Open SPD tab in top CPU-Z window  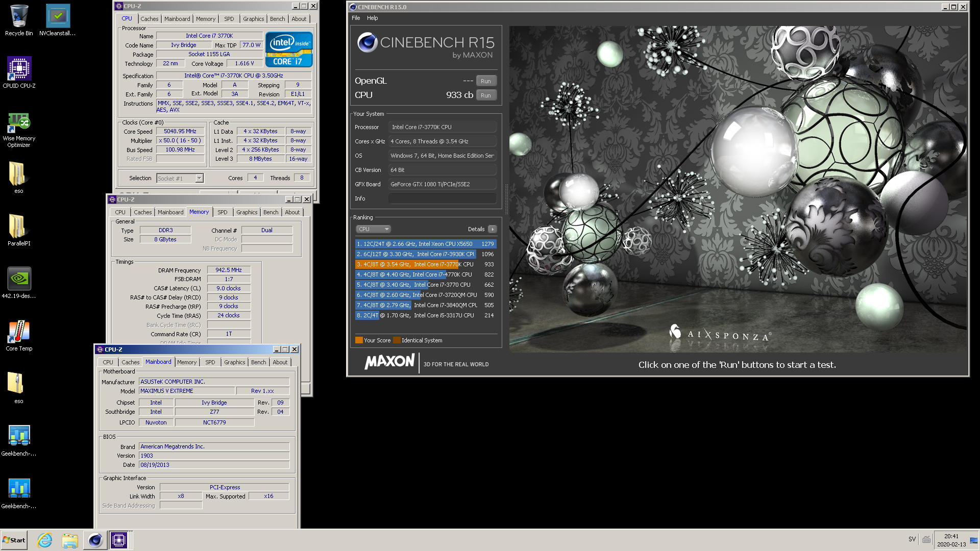tap(229, 19)
